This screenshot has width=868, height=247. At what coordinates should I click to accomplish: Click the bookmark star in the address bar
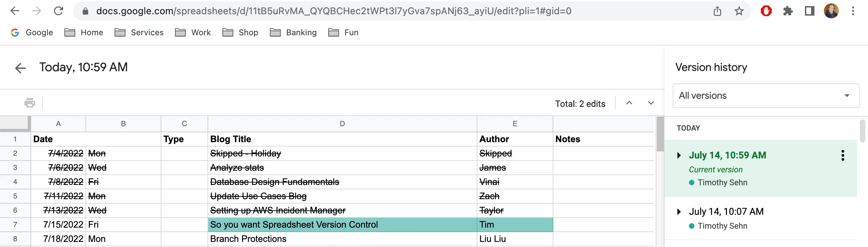[739, 11]
